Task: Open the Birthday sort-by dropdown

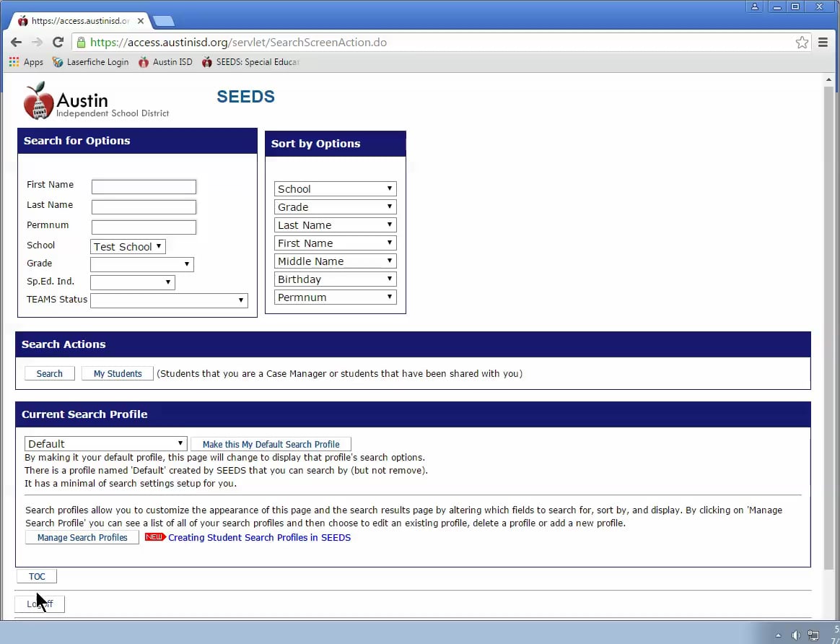Action: [336, 279]
